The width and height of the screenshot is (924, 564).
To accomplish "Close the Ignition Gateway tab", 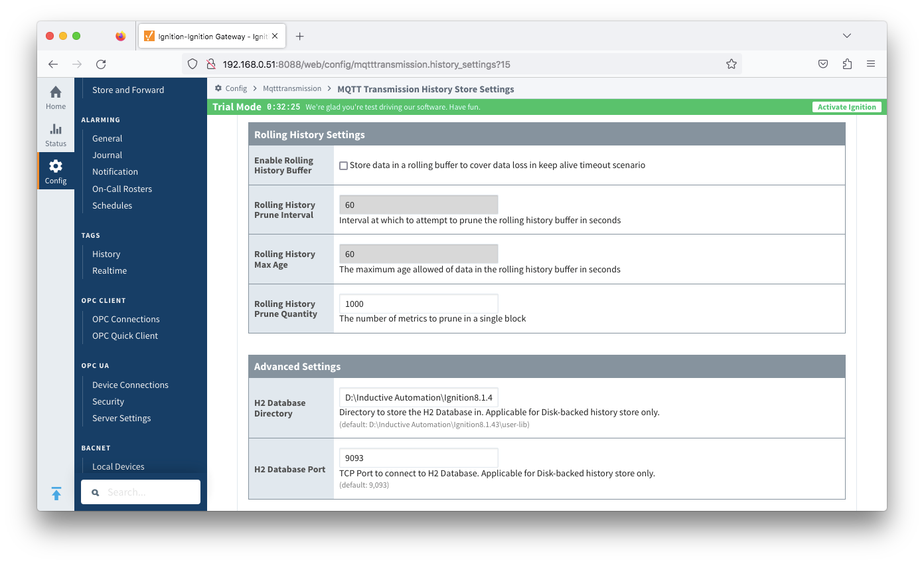I will tap(275, 37).
